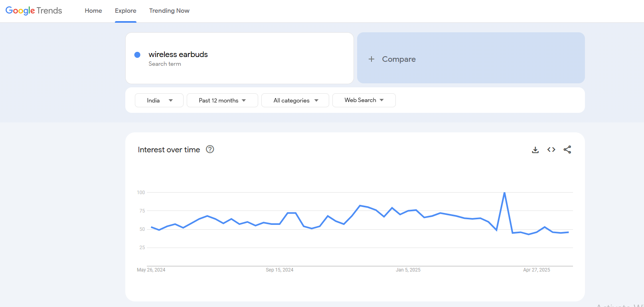Download the interest over time CSV
Screen dimensions: 644x307
click(x=535, y=150)
